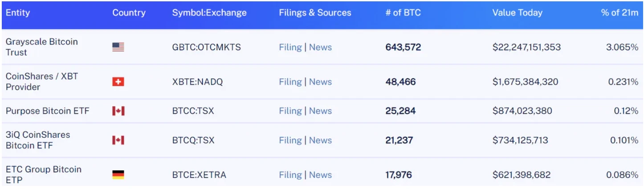Open News link for Purpose Bitcoin ETF
The image size is (644, 189).
(x=320, y=111)
